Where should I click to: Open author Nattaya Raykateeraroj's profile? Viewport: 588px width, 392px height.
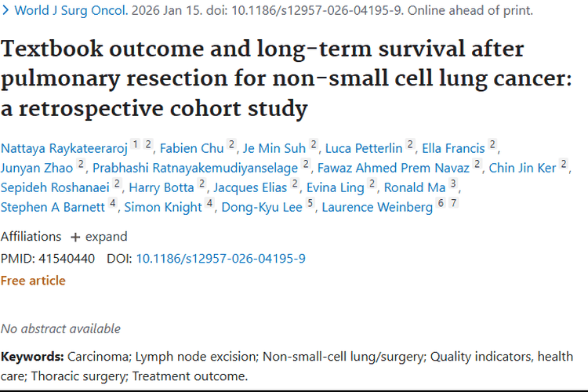pos(63,147)
